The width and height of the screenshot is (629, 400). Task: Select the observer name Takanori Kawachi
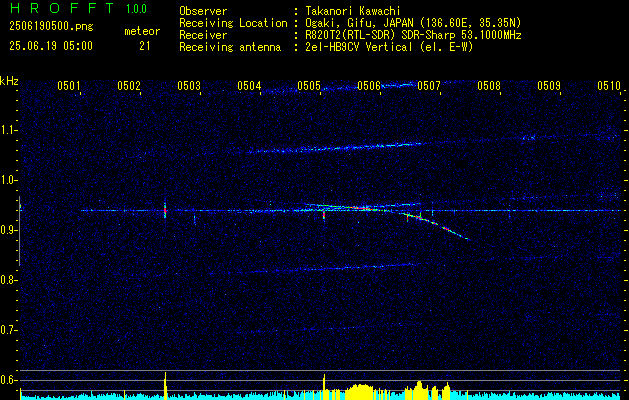[352, 11]
